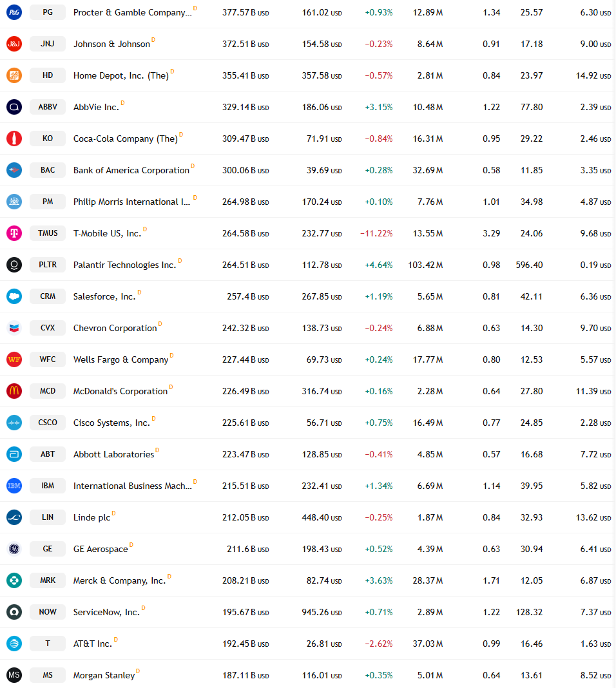The image size is (616, 688).
Task: Click the D superscript beside Cisco Systems, Inc.
Action: point(153,419)
